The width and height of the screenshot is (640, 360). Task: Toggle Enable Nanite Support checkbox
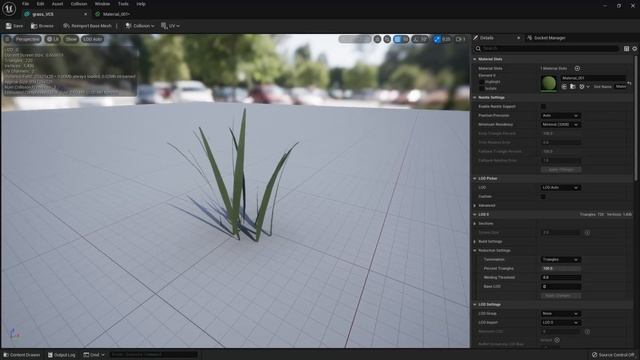tap(543, 107)
